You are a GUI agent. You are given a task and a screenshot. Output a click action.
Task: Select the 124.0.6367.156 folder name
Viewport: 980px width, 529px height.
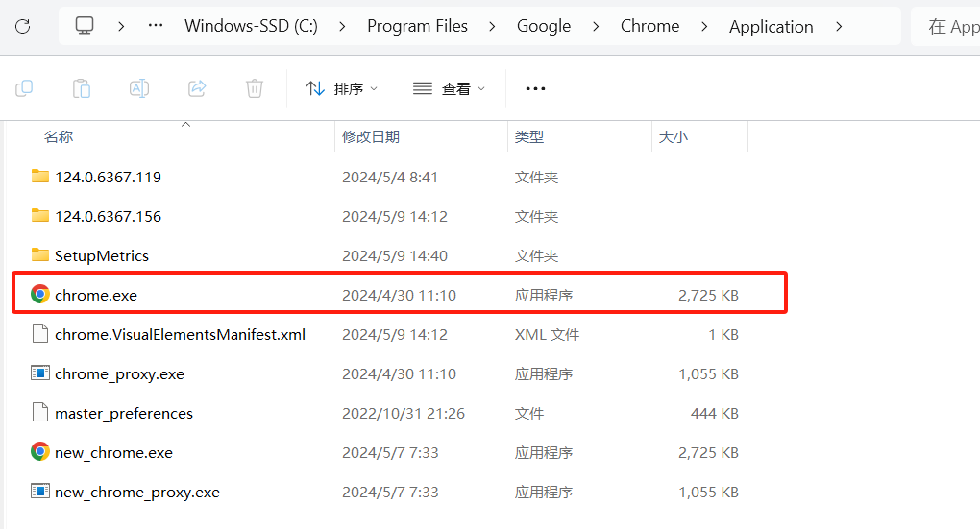pyautogui.click(x=109, y=217)
